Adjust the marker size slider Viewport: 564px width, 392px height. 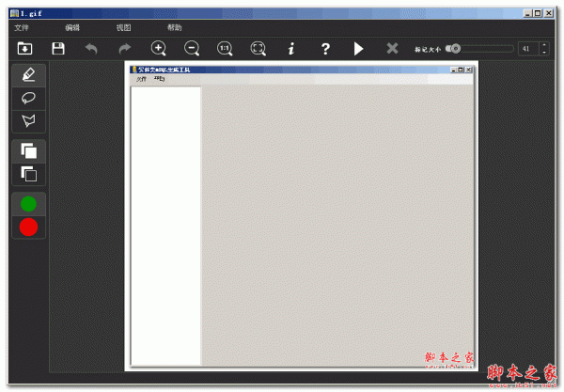479,49
